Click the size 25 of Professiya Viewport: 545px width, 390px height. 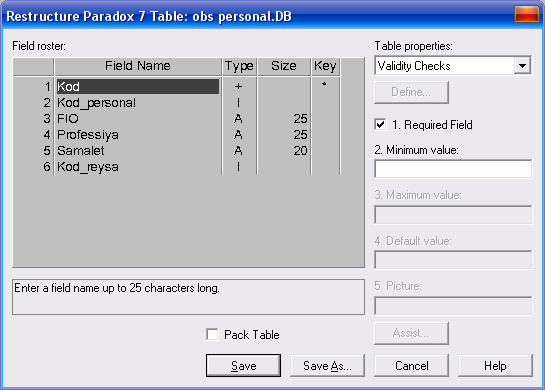tap(300, 135)
